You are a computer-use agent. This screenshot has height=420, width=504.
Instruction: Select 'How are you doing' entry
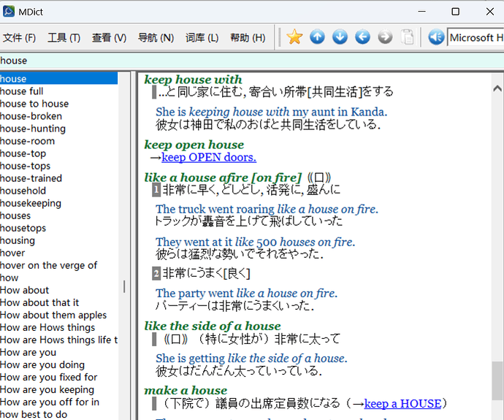pos(58,364)
